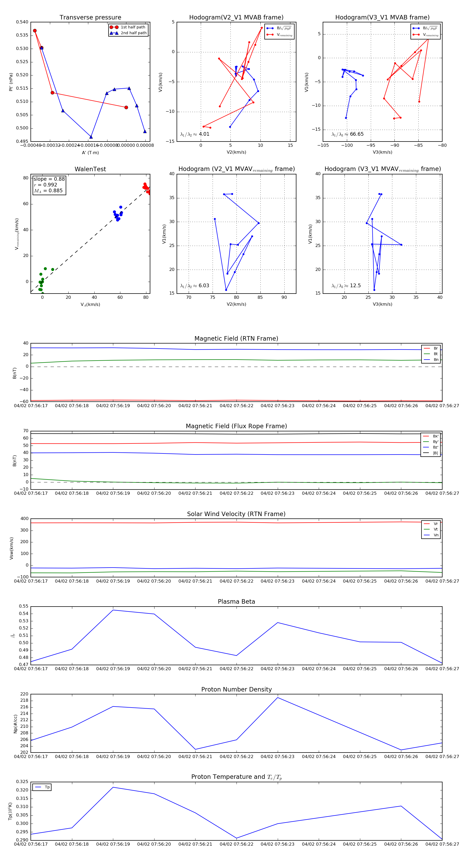Click the 'Bn' legend entry
The width and height of the screenshot is (473, 868).
coord(431,360)
